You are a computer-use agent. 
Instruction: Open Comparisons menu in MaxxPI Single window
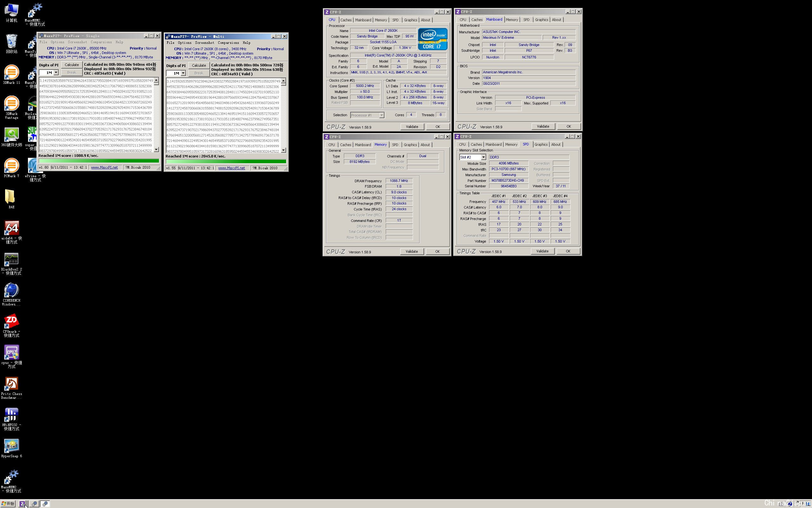(x=101, y=42)
